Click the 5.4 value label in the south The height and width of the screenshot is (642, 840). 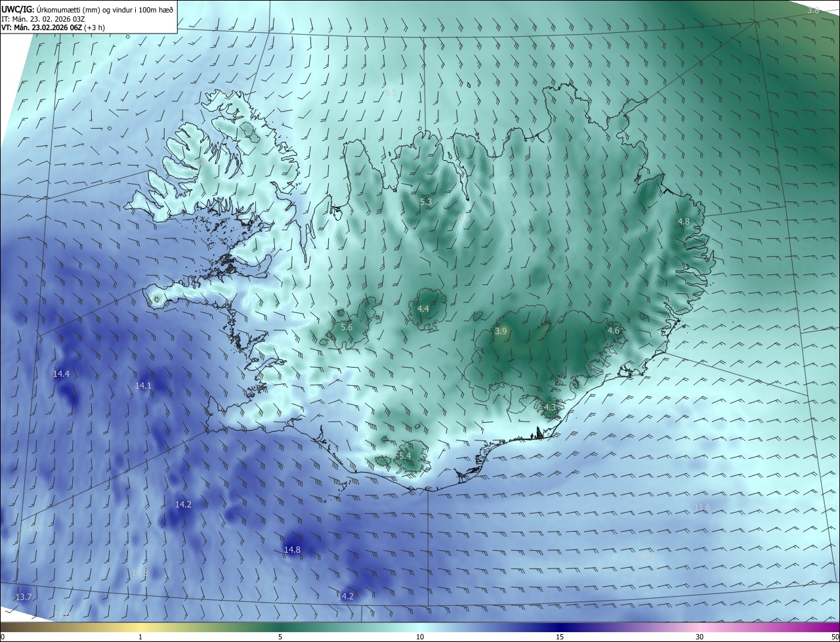(405, 456)
